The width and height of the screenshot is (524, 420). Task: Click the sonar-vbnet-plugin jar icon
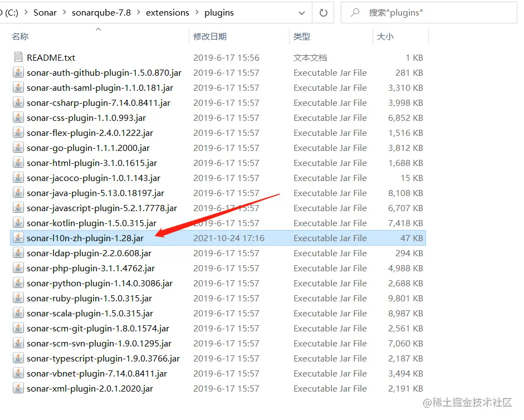[18, 373]
